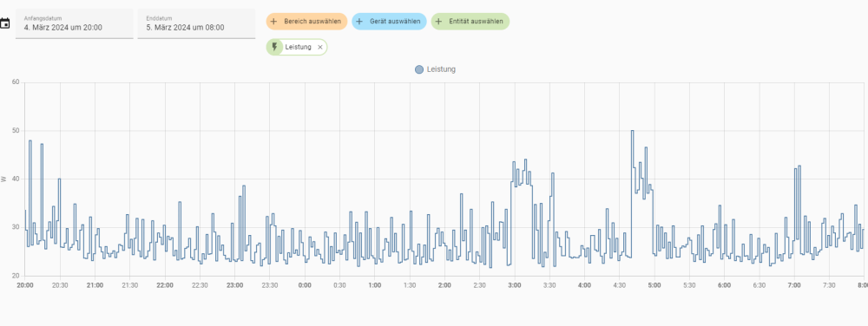Click the 0:00 time axis label
This screenshot has width=868, height=326.
click(305, 285)
